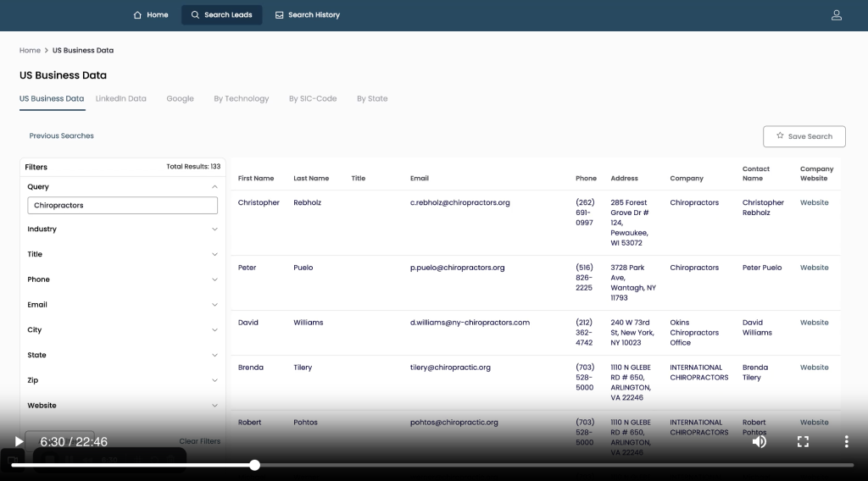Click the user profile icon
The image size is (868, 481).
tap(836, 15)
